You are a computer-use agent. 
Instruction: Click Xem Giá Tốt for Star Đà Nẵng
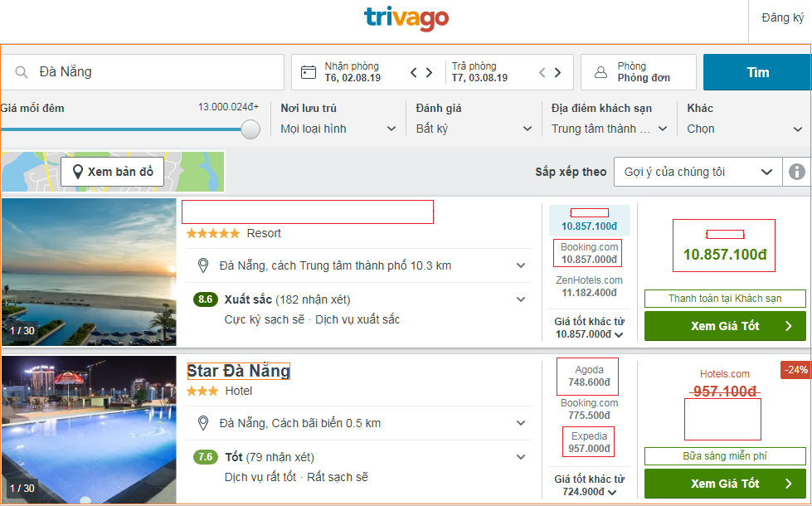(x=725, y=484)
